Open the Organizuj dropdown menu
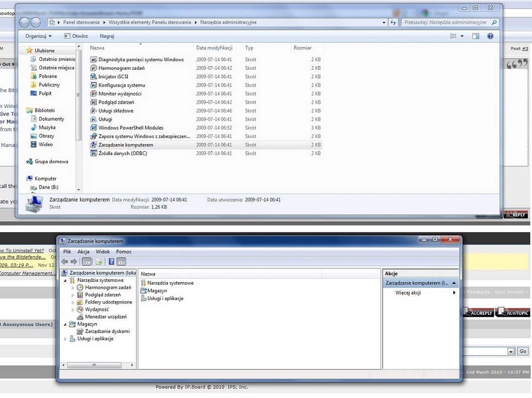The width and height of the screenshot is (532, 398). (x=38, y=36)
